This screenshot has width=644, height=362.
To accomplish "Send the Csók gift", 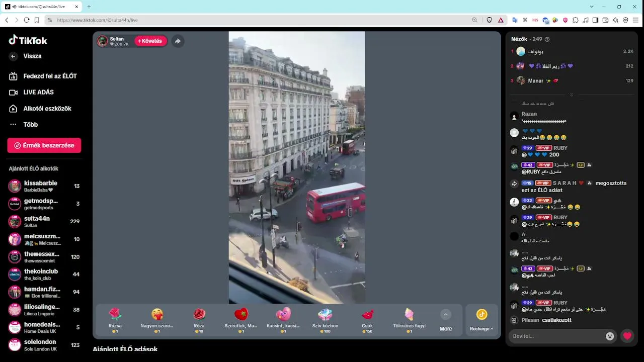I will [367, 321].
